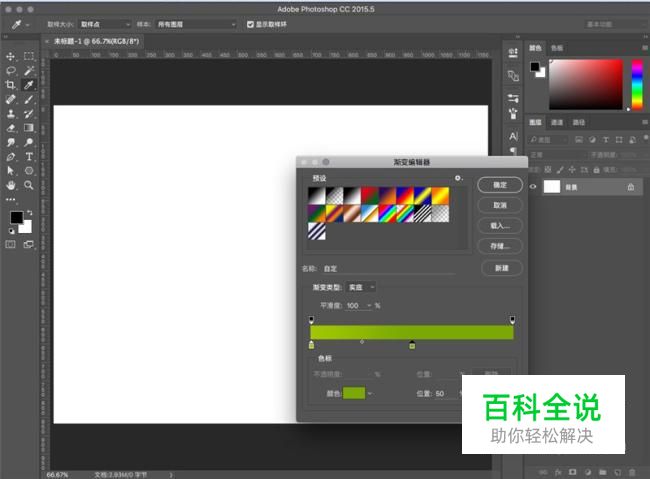Select the Zoom magnifier tool
The height and width of the screenshot is (479, 650).
tap(29, 185)
